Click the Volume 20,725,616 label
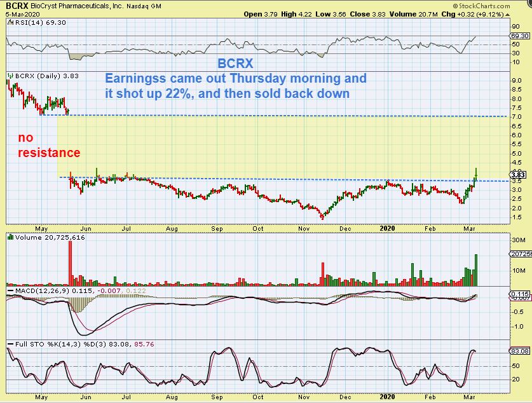This screenshot has width=532, height=403. 50,238
